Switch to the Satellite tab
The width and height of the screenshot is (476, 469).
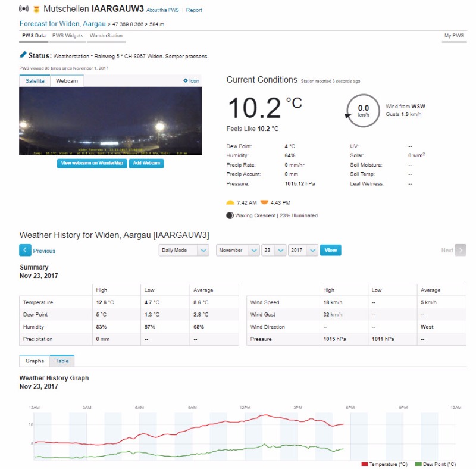pyautogui.click(x=35, y=80)
